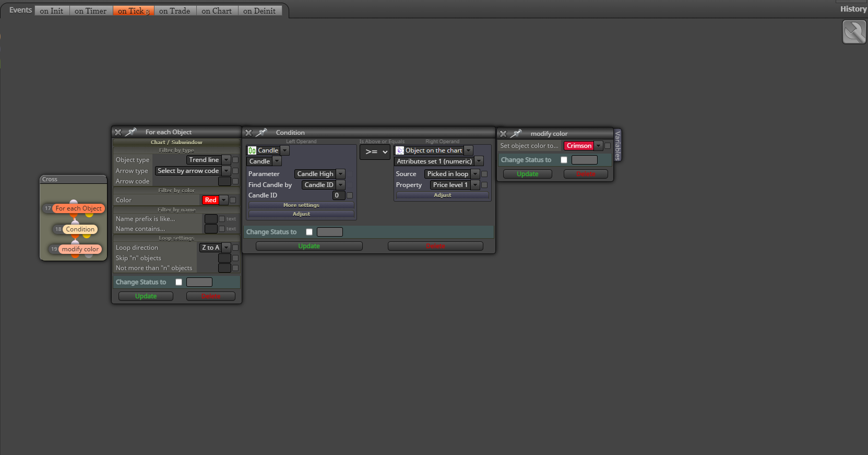
Task: Toggle the checkbox next to Not more than n objects
Action: click(235, 268)
